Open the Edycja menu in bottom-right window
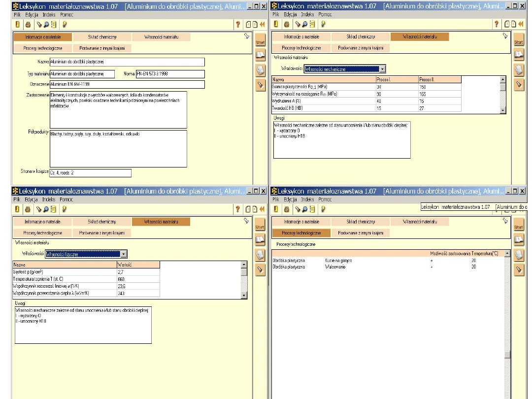 [x=290, y=199]
